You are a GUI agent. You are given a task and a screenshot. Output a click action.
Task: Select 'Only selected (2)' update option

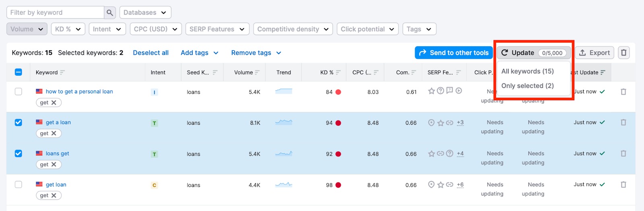coord(527,86)
